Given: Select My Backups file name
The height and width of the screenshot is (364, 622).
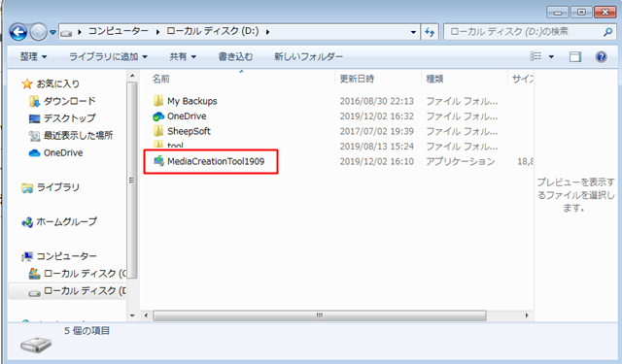Looking at the screenshot, I should coord(192,101).
